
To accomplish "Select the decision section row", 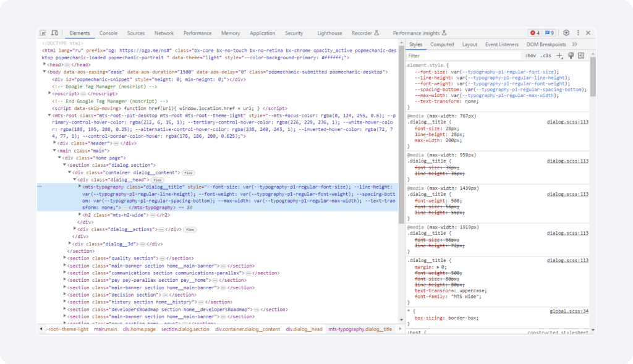I will 131,295.
